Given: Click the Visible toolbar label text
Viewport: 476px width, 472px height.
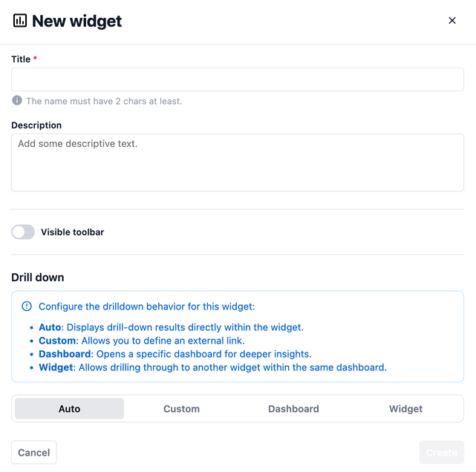Looking at the screenshot, I should [x=72, y=232].
